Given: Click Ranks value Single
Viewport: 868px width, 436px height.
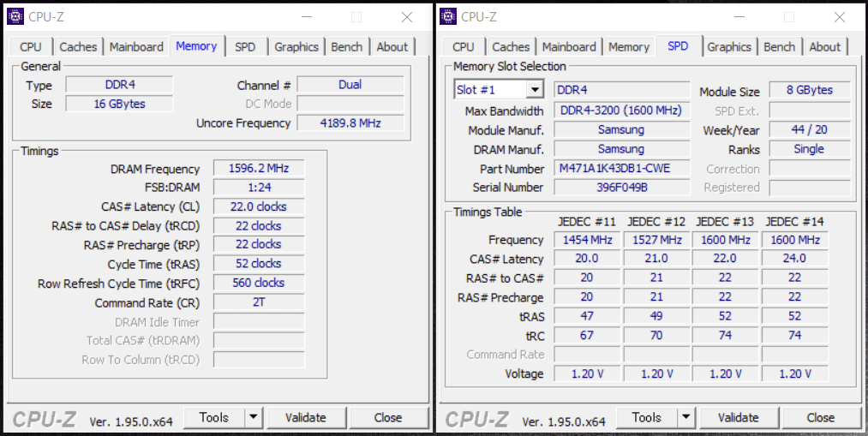Looking at the screenshot, I should pyautogui.click(x=810, y=149).
